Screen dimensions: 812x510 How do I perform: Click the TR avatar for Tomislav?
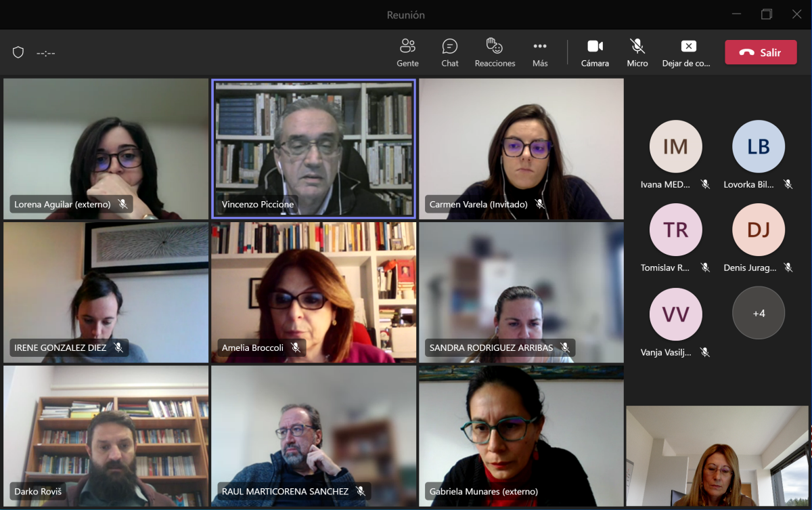coord(675,230)
